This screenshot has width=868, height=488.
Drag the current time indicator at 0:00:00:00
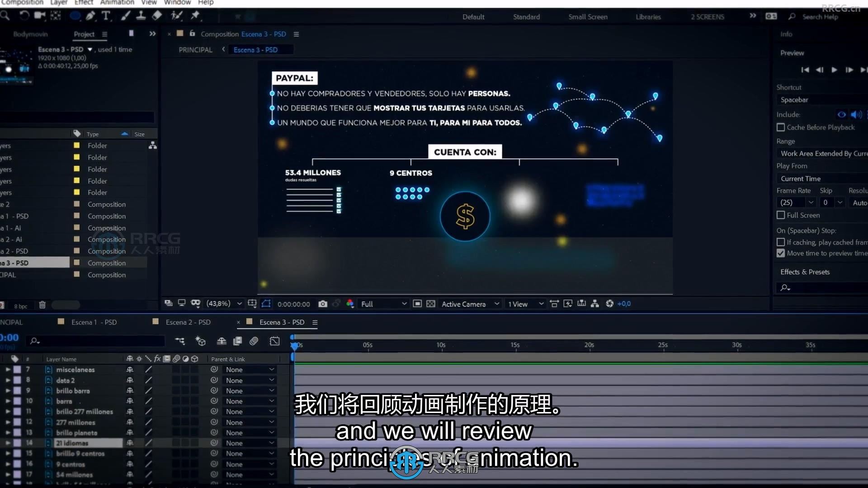click(x=293, y=344)
